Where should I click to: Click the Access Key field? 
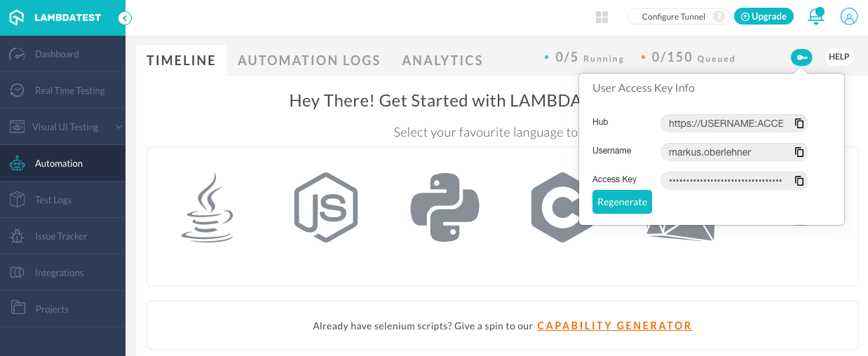coord(726,181)
